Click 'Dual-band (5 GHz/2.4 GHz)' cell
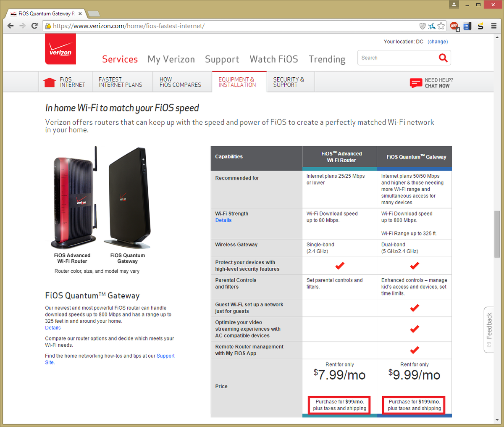 pos(415,248)
